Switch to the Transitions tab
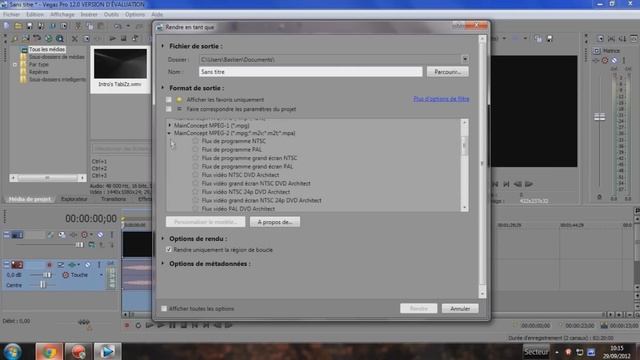This screenshot has height=360, width=640. [x=113, y=199]
